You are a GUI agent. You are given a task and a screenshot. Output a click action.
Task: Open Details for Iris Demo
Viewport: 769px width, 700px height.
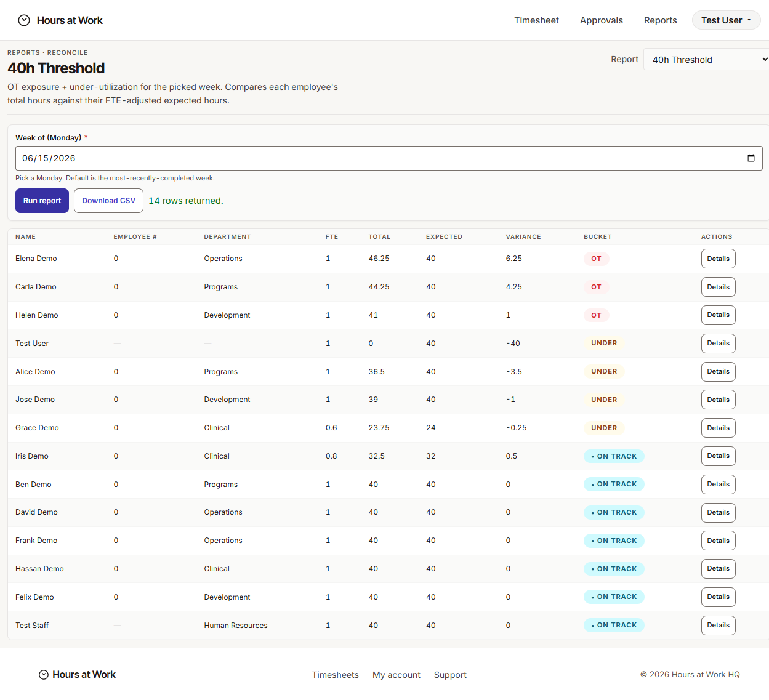click(718, 456)
